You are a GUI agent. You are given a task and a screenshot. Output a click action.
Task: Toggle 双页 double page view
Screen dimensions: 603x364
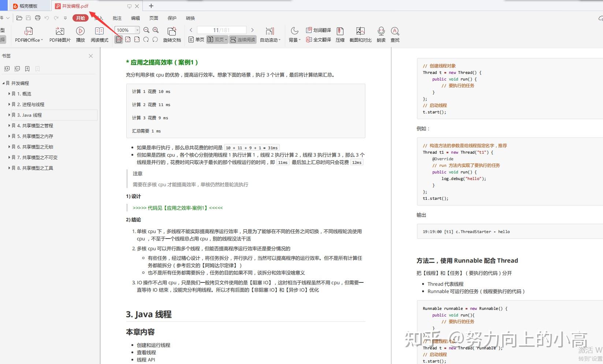217,40
